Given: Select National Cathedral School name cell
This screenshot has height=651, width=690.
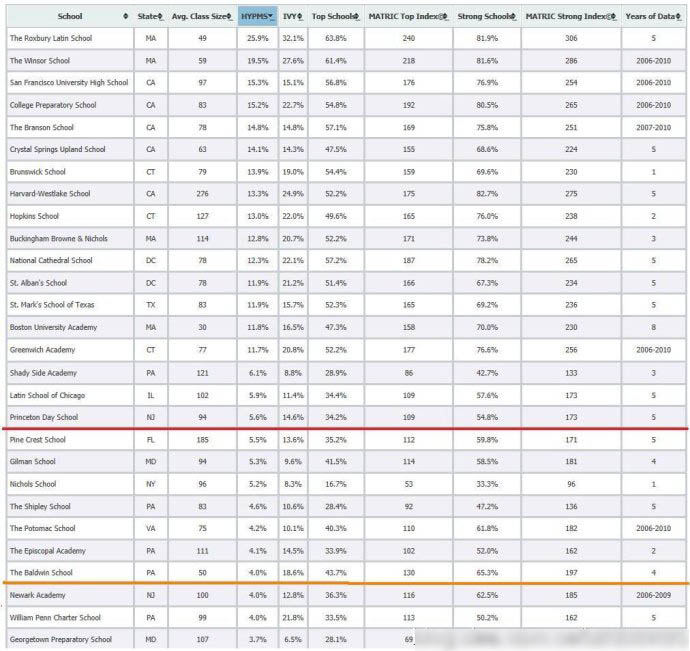Looking at the screenshot, I should pyautogui.click(x=51, y=261).
